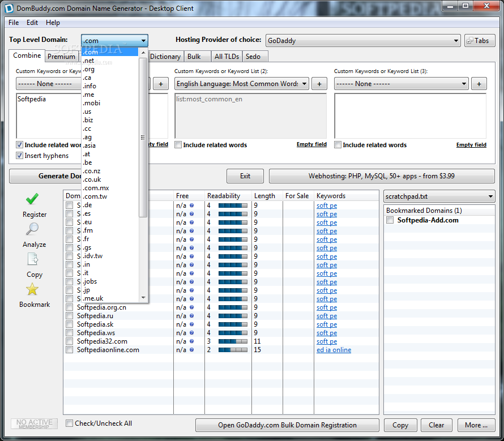Click the Bookmark star icon
Image resolution: width=504 pixels, height=441 pixels.
click(32, 289)
